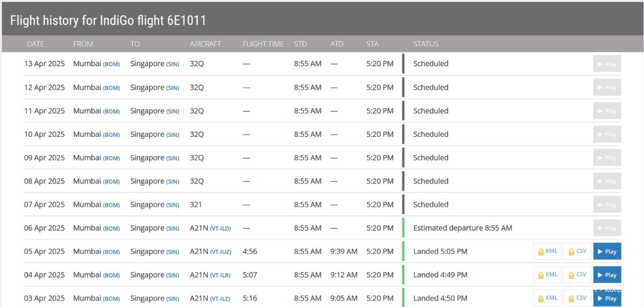644x307 pixels.
Task: Open aircraft registration VT-ILZ link
Action: point(220,299)
